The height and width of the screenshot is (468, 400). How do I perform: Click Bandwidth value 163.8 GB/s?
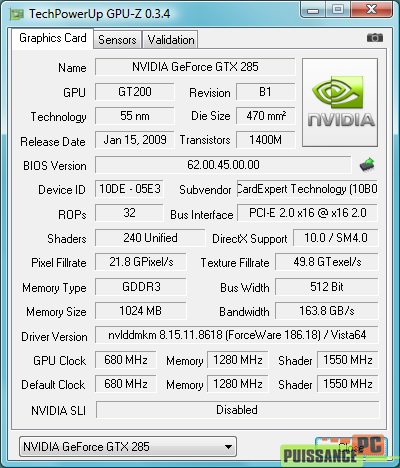(x=327, y=311)
